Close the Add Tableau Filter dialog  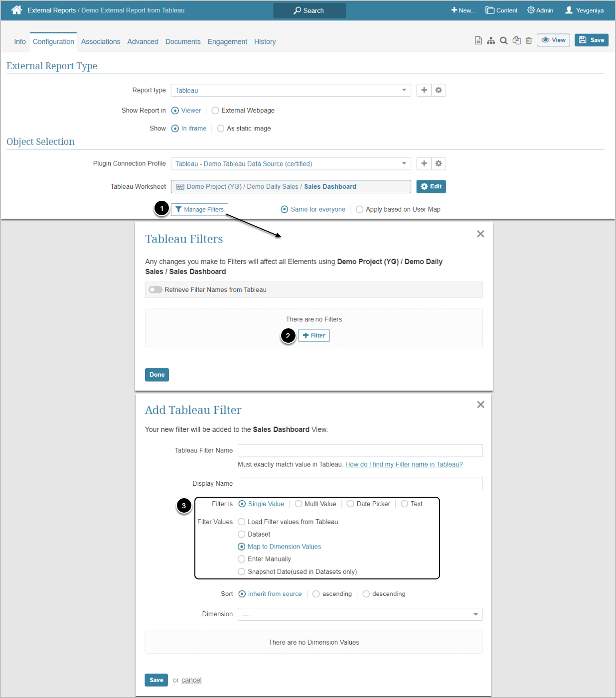point(480,405)
